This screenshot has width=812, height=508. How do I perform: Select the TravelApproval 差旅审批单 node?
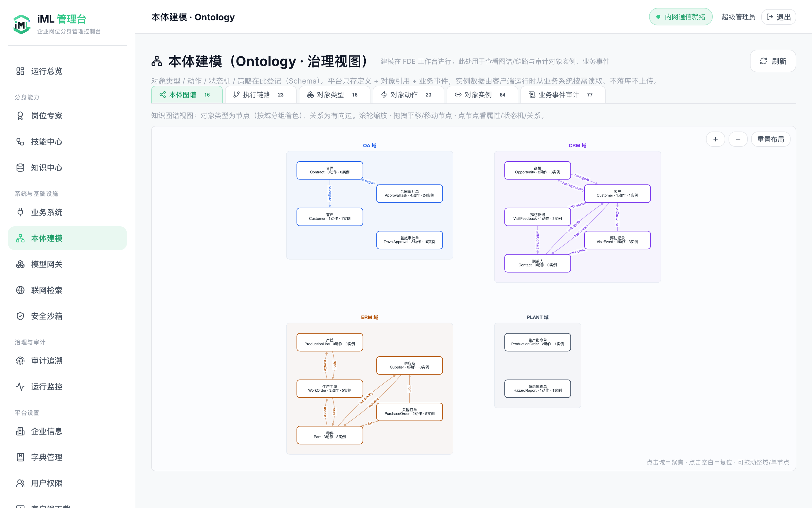(x=409, y=240)
